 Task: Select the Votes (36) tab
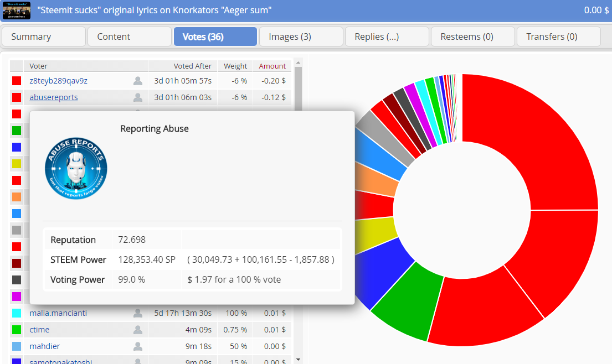215,37
